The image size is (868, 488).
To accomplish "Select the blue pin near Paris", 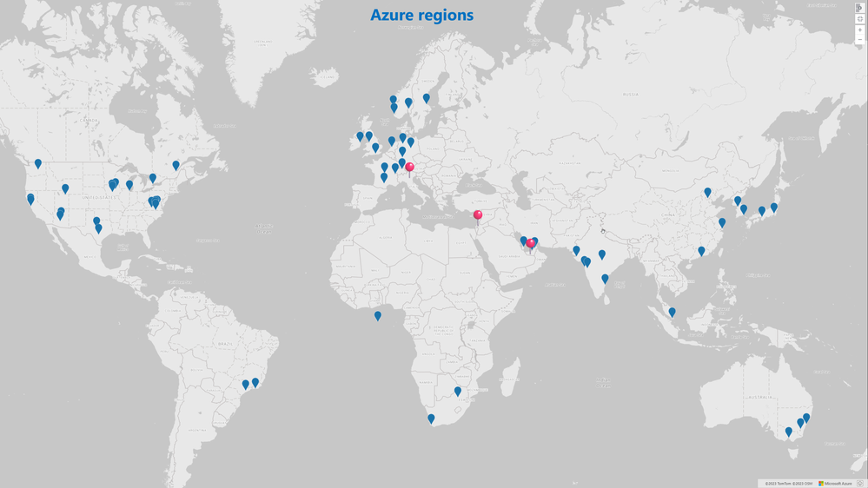I will point(385,167).
